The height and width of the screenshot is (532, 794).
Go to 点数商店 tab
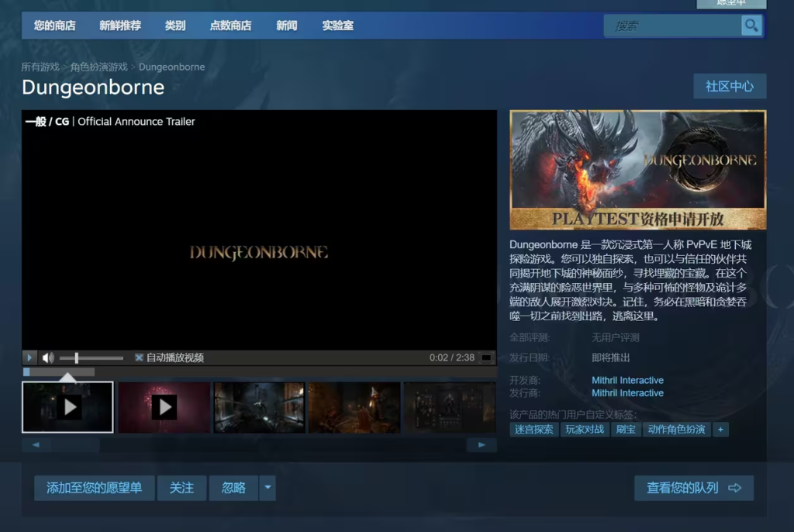pyautogui.click(x=230, y=26)
